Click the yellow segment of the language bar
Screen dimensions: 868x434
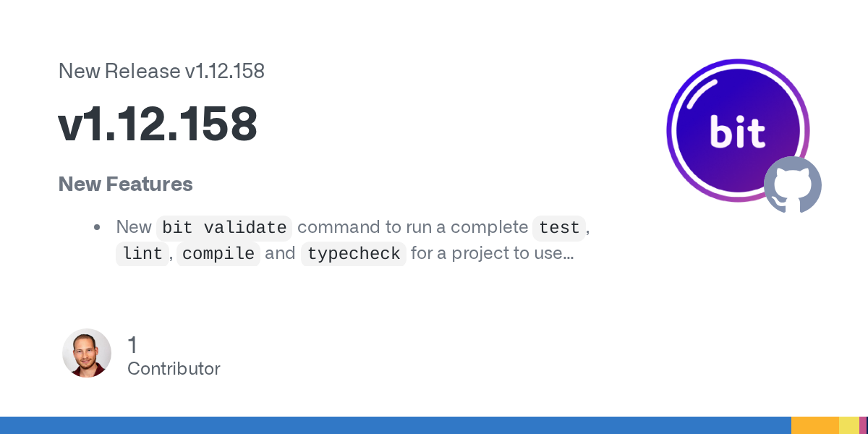(x=848, y=425)
